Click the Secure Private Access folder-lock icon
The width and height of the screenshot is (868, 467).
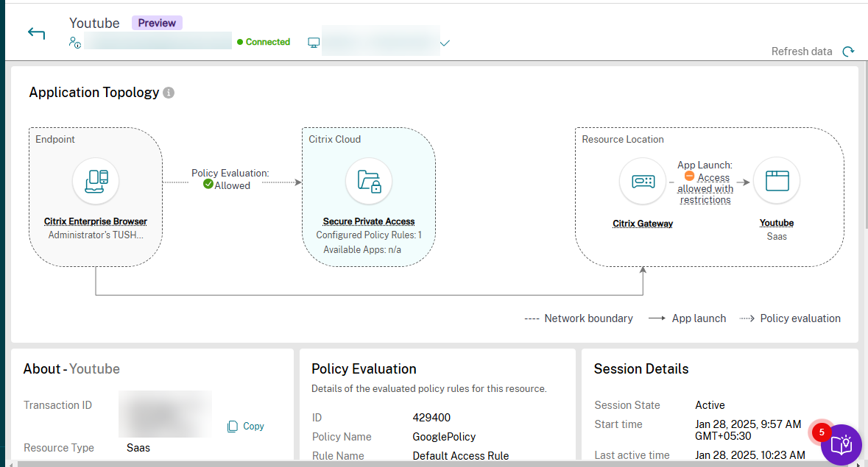click(369, 181)
